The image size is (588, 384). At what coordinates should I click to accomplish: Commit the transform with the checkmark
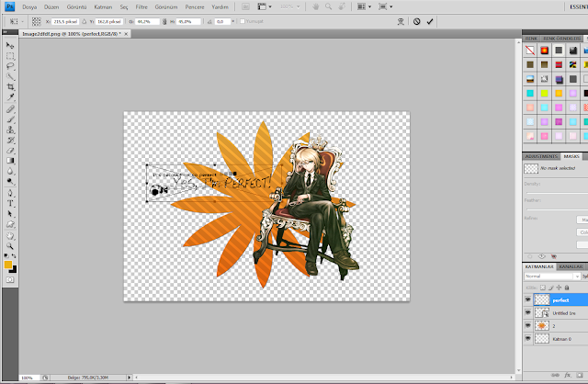point(430,21)
